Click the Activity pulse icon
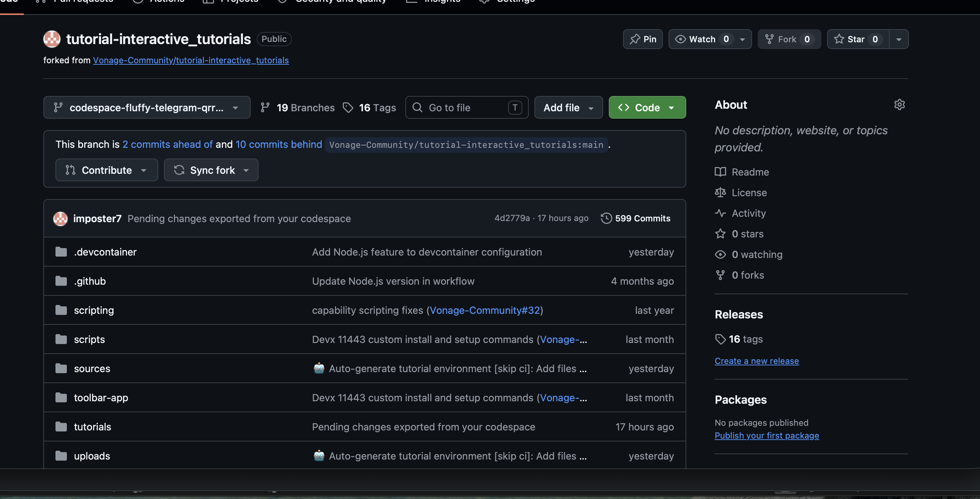 coord(720,213)
